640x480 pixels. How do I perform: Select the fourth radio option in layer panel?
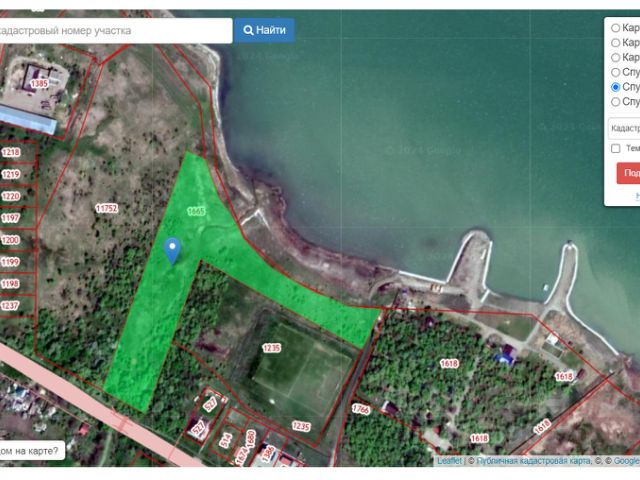[615, 72]
